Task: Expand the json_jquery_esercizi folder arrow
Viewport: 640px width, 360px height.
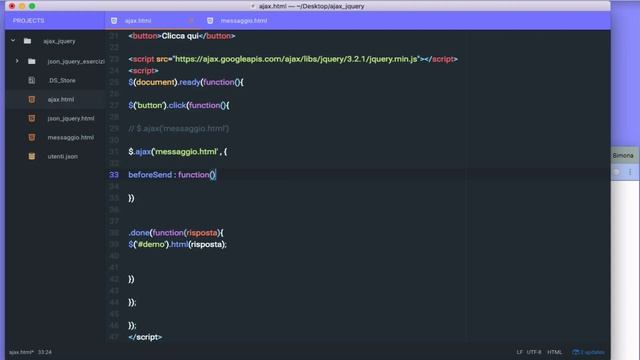Action: [17, 61]
